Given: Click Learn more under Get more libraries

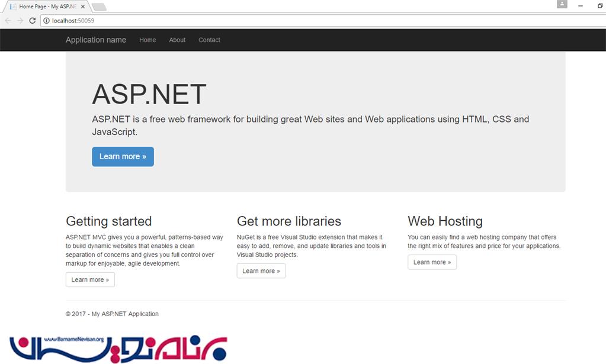Looking at the screenshot, I should (261, 271).
